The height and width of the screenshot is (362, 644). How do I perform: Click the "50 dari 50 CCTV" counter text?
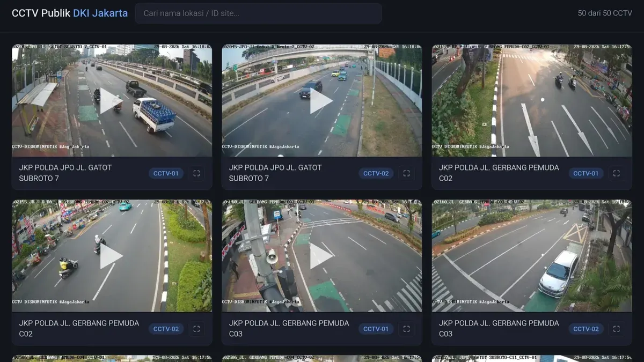click(605, 13)
